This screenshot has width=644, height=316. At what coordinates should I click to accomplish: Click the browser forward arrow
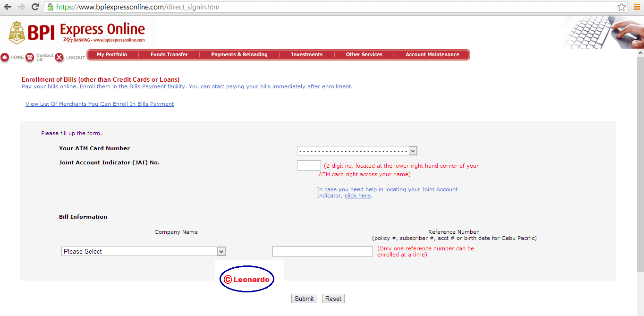21,7
